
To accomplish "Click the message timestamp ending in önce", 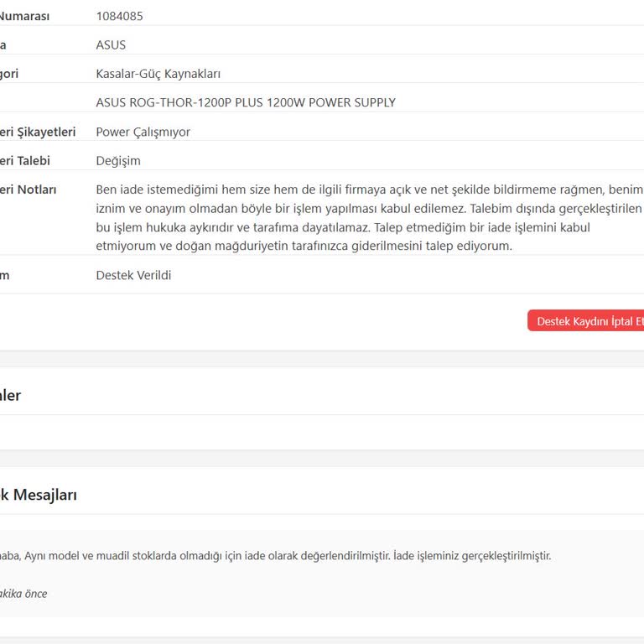I will pos(23,594).
